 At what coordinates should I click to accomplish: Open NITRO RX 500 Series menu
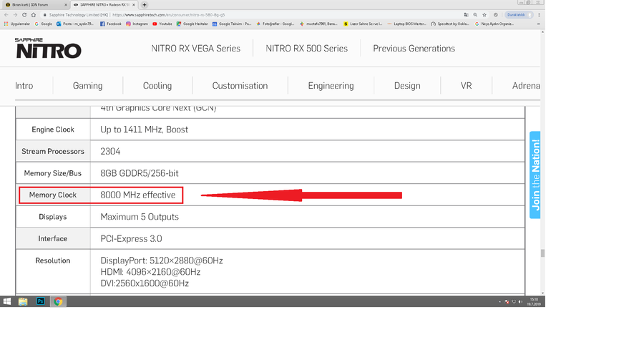[x=306, y=49]
